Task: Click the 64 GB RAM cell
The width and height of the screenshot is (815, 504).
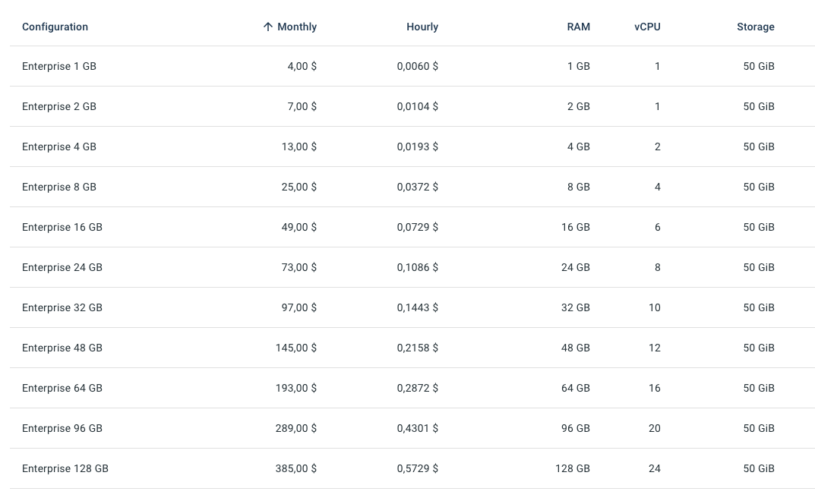Action: pyautogui.click(x=576, y=388)
